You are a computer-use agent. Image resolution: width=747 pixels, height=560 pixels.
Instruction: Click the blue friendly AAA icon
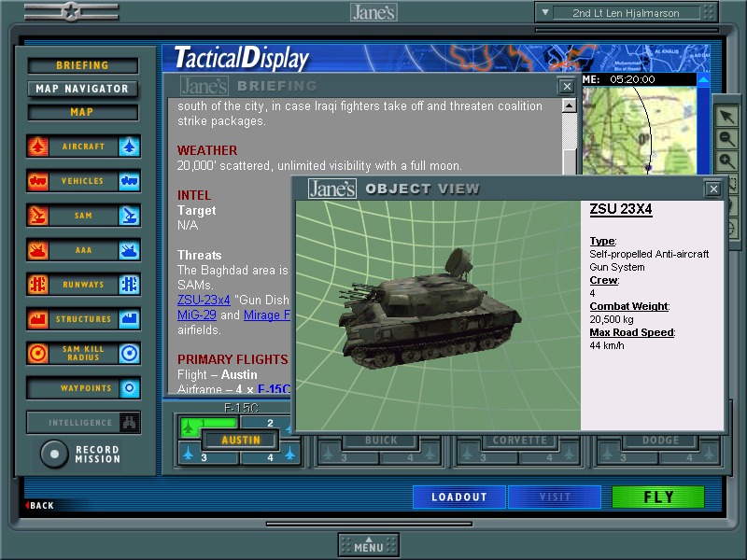point(129,250)
